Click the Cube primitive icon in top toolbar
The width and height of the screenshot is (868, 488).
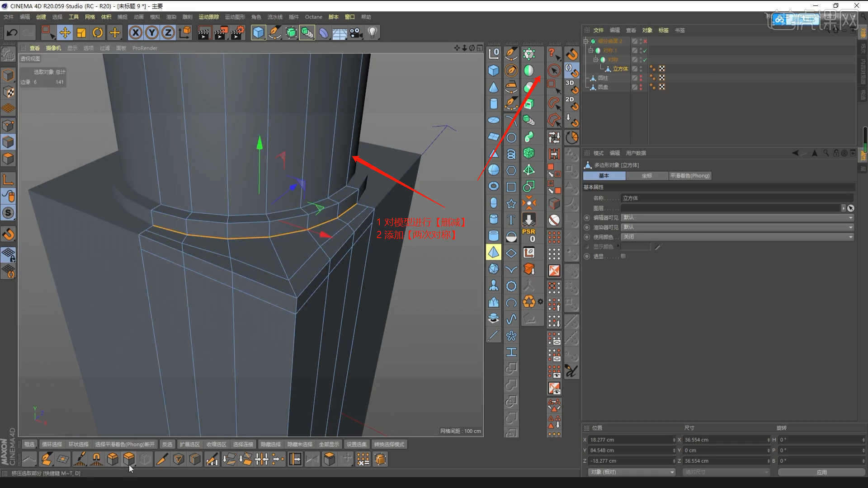[258, 33]
